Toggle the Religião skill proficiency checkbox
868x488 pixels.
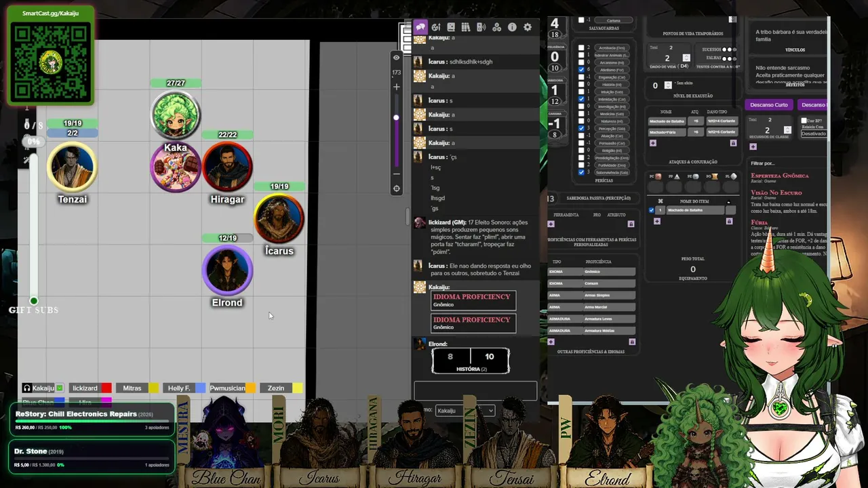[x=581, y=150]
